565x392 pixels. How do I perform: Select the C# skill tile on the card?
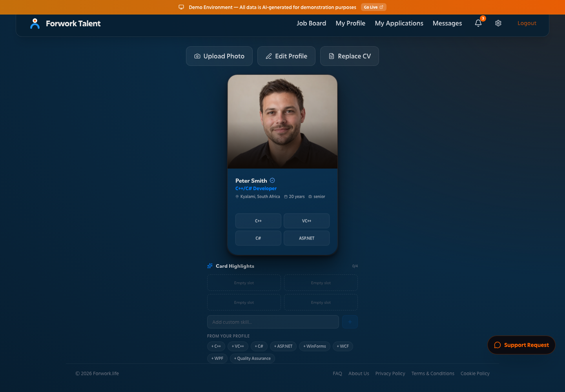(x=258, y=238)
